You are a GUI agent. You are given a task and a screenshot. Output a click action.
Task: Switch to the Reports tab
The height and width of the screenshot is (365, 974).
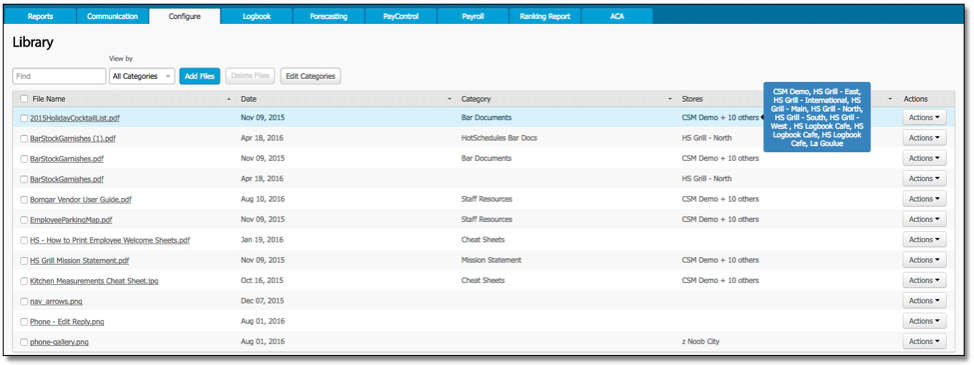click(x=40, y=16)
